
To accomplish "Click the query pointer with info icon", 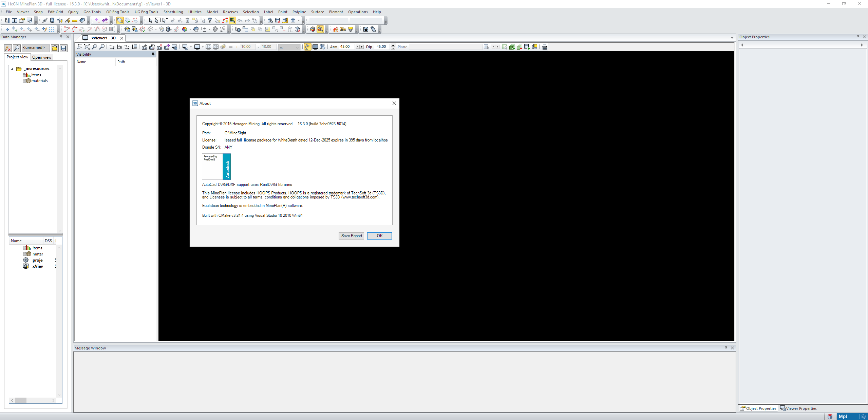I will [238, 29].
